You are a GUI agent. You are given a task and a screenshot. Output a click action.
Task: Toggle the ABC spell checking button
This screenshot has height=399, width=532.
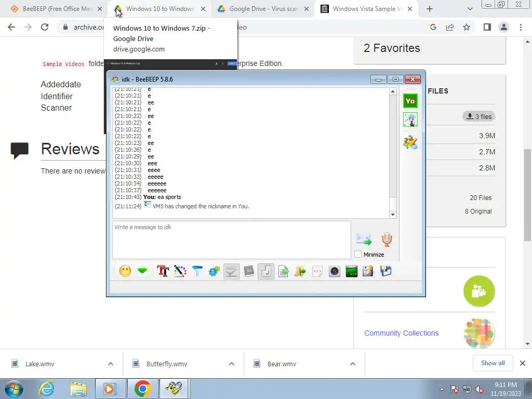pyautogui.click(x=231, y=271)
